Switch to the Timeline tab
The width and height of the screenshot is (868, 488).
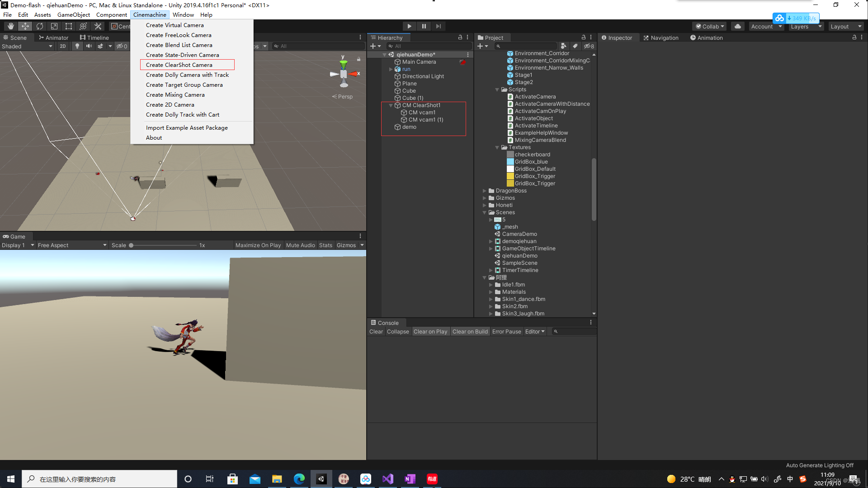coord(94,38)
